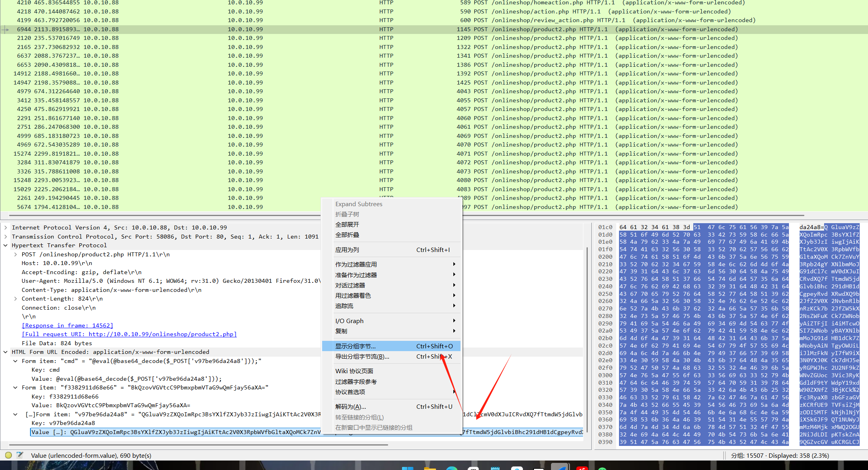Expand Internet Protocol Version 4 tree
This screenshot has width=868, height=470.
(x=6, y=227)
